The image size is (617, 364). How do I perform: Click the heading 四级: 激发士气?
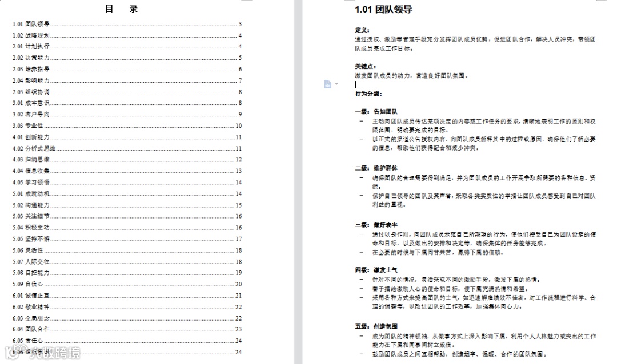pyautogui.click(x=376, y=270)
